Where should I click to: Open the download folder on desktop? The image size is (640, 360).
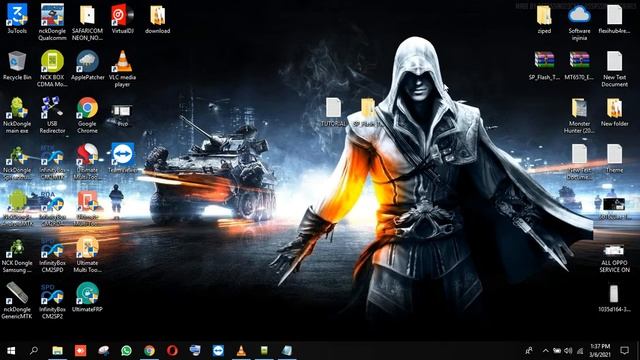[158, 18]
